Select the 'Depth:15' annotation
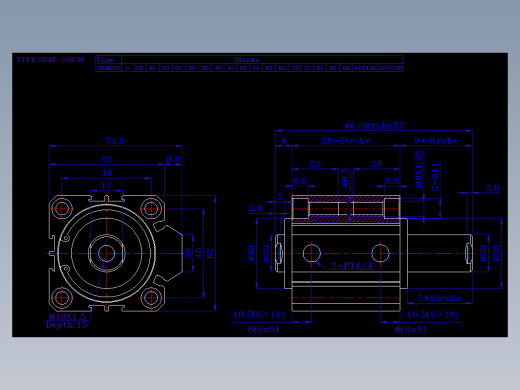520x390 pixels. click(x=67, y=325)
